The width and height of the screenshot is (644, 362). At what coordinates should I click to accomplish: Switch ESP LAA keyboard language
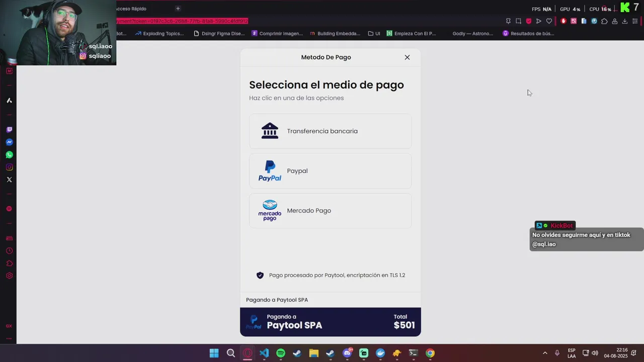click(572, 353)
